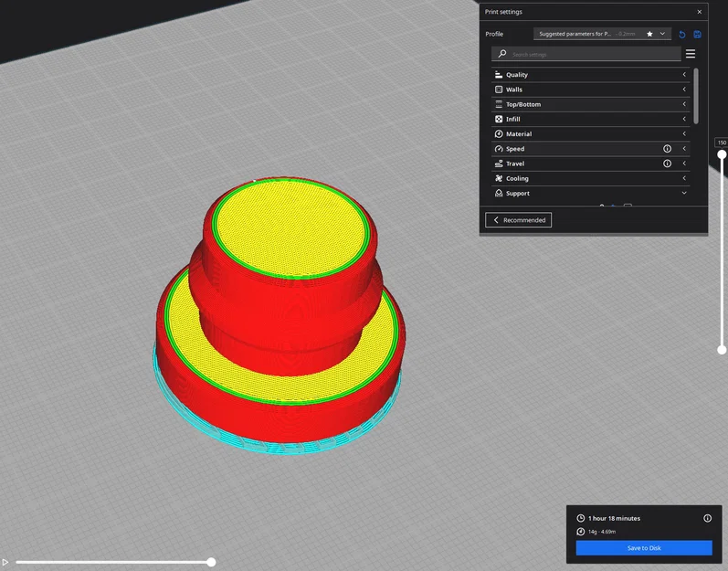Show print time details info icon
728x571 pixels.
point(708,519)
